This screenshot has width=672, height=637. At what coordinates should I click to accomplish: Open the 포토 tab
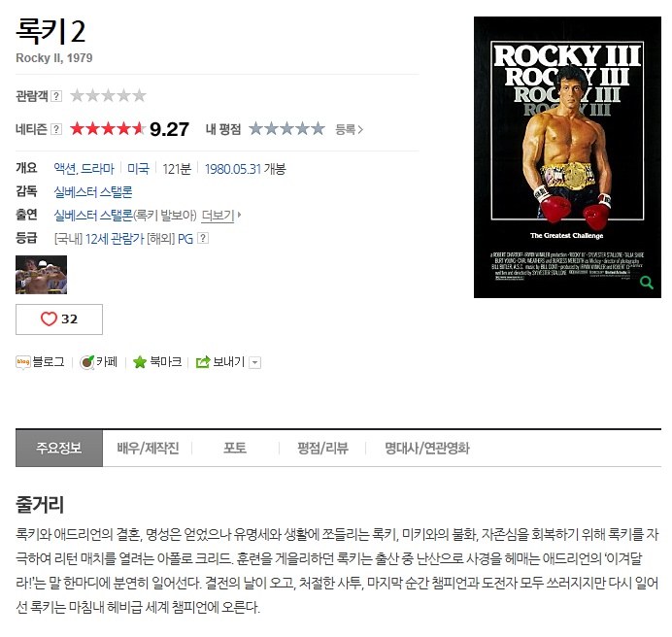(x=235, y=449)
